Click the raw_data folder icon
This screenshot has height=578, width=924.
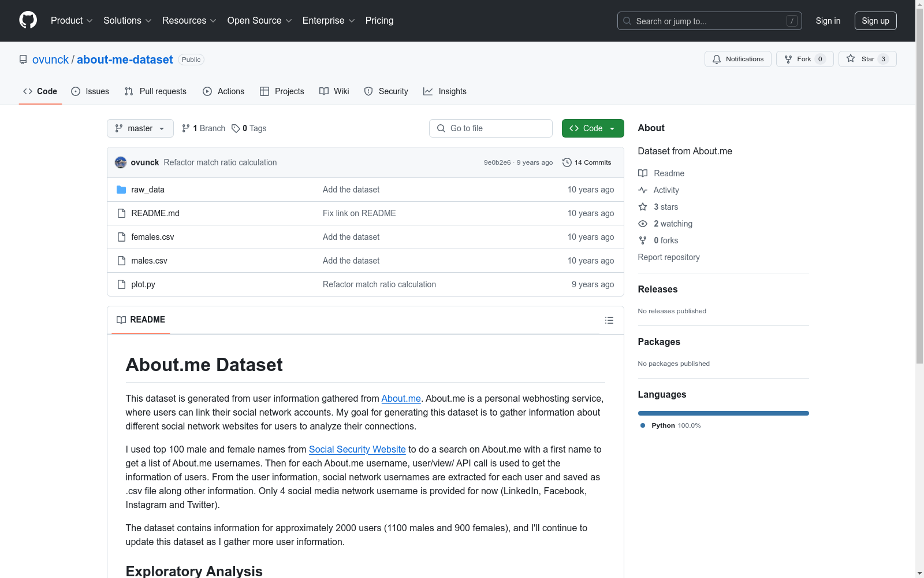121,190
